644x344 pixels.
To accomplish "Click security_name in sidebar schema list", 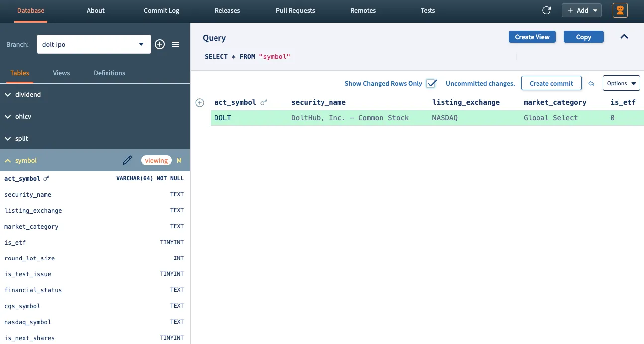I will [28, 194].
